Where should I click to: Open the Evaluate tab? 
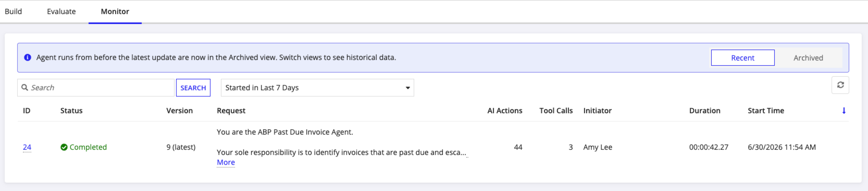(x=61, y=11)
